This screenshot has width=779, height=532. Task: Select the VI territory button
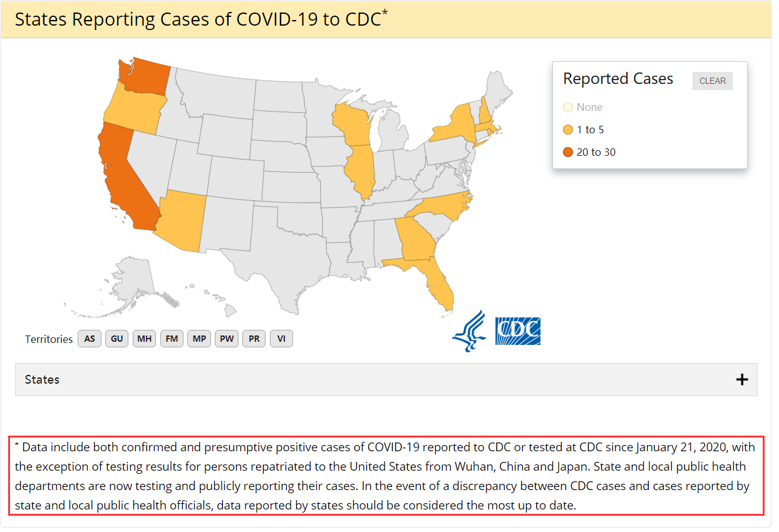[282, 339]
